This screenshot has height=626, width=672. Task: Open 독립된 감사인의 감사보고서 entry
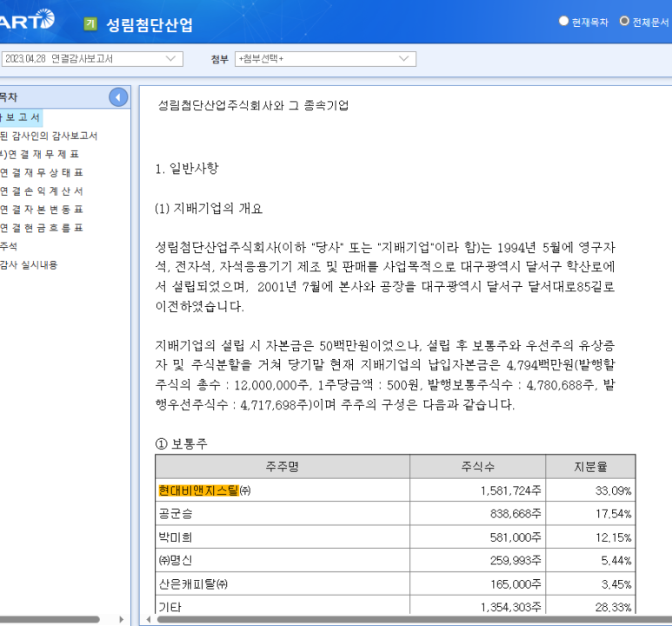coord(49,136)
